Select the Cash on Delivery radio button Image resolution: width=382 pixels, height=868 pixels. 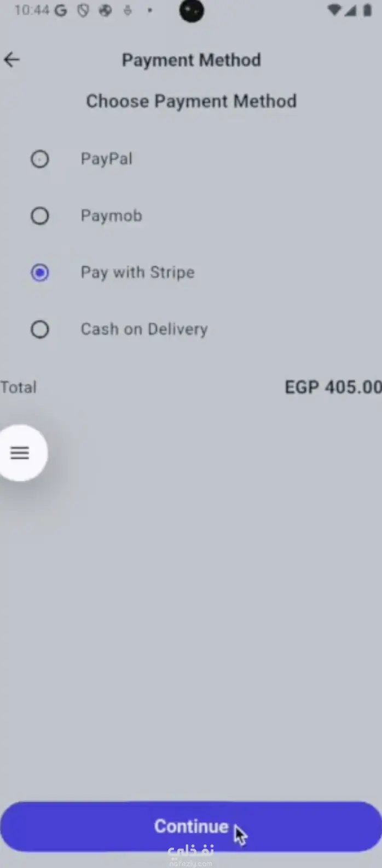coord(39,329)
